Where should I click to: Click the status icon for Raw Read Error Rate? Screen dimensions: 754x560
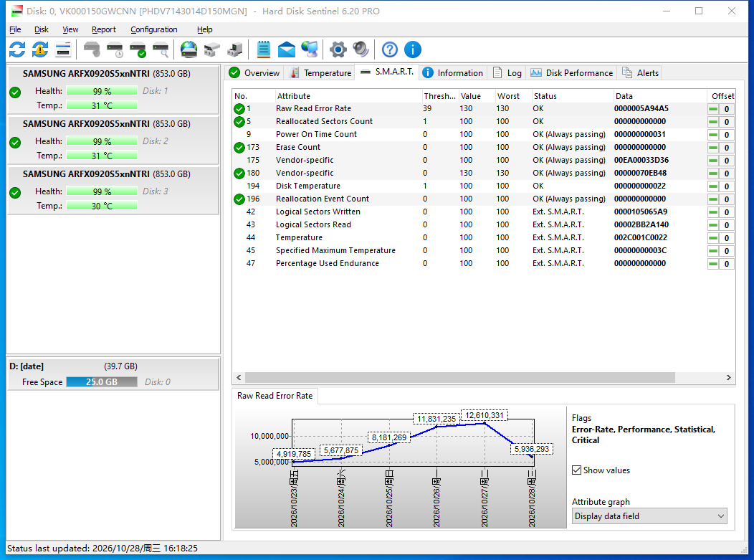tap(239, 109)
